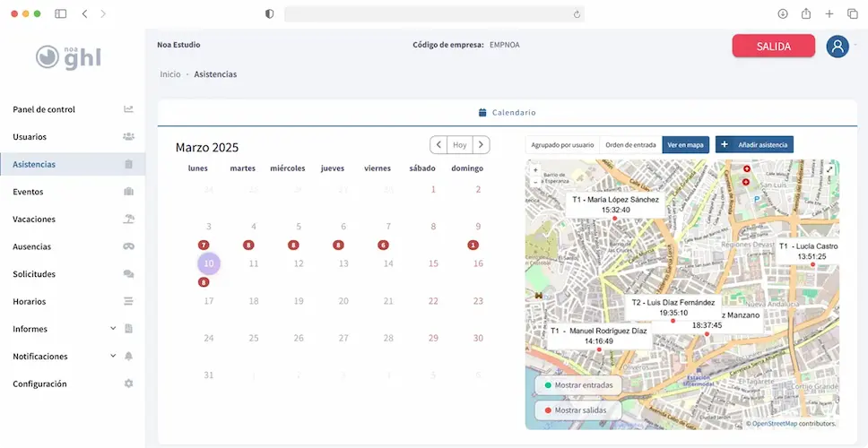The width and height of the screenshot is (868, 448).
Task: Click the Eventos briefcase icon
Action: click(128, 192)
